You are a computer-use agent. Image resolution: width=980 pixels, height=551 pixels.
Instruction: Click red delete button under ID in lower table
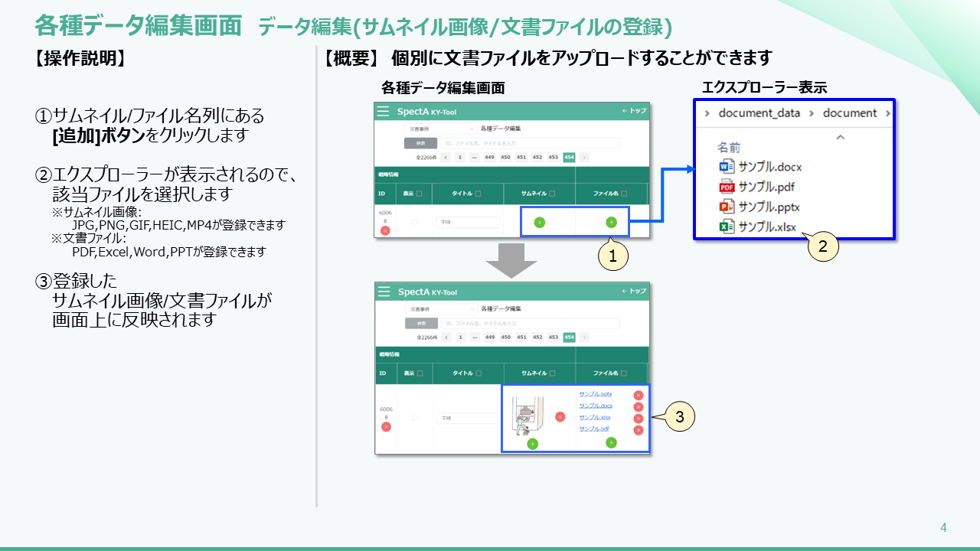386,426
